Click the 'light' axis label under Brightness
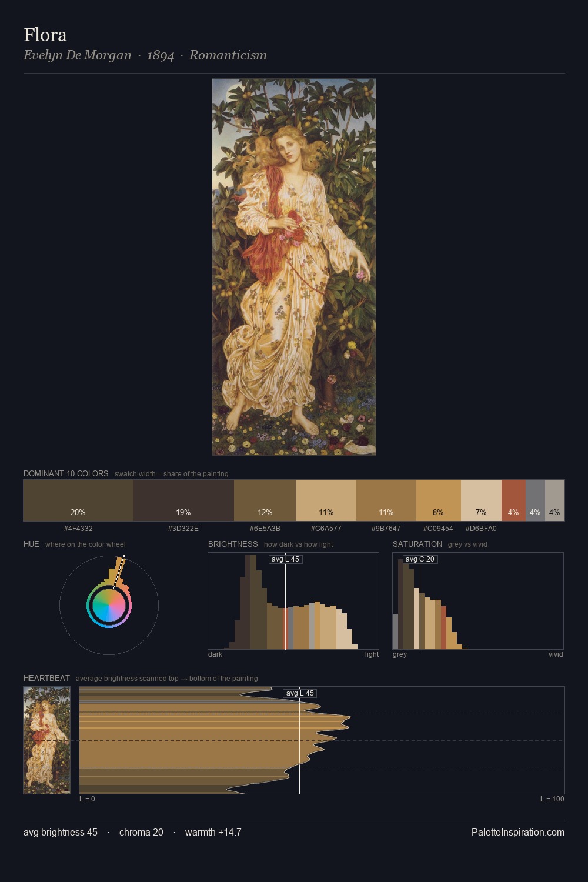 372,654
